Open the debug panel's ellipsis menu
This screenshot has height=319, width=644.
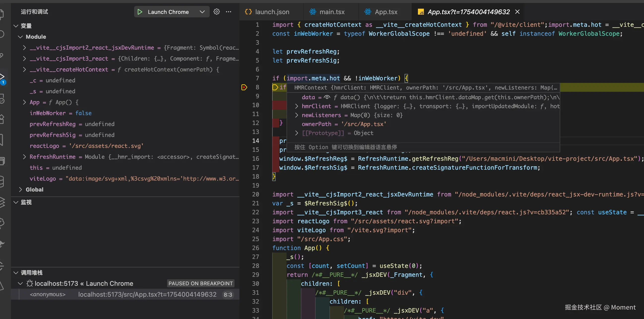click(x=229, y=11)
